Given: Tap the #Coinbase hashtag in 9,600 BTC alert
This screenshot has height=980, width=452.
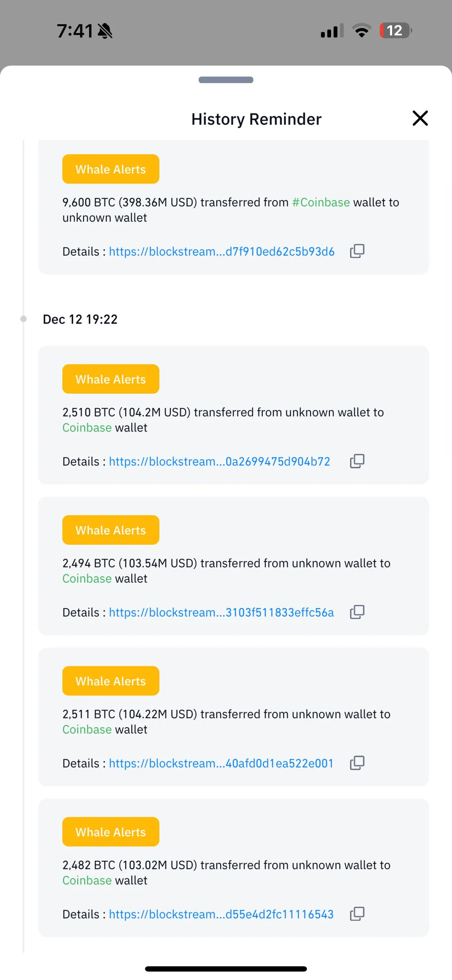Looking at the screenshot, I should 321,202.
